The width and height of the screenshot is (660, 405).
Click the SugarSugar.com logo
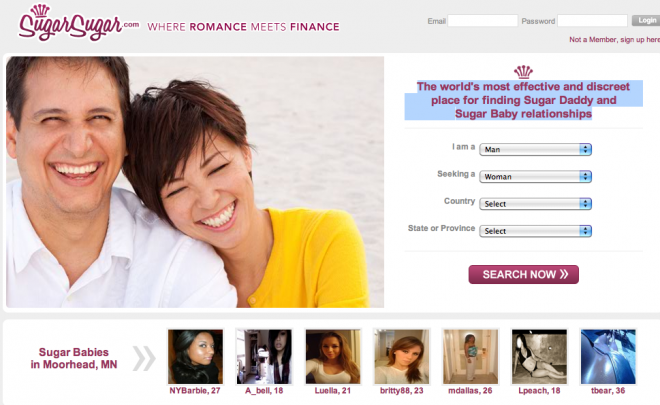point(78,23)
